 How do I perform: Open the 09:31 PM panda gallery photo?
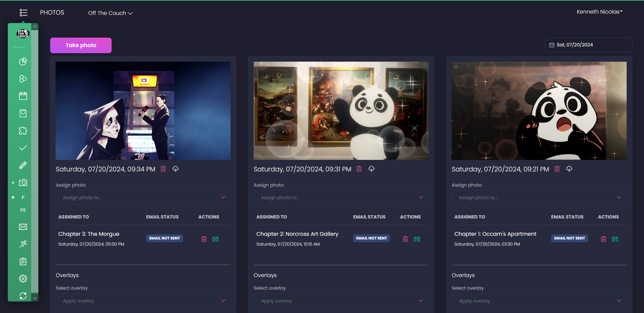341,111
